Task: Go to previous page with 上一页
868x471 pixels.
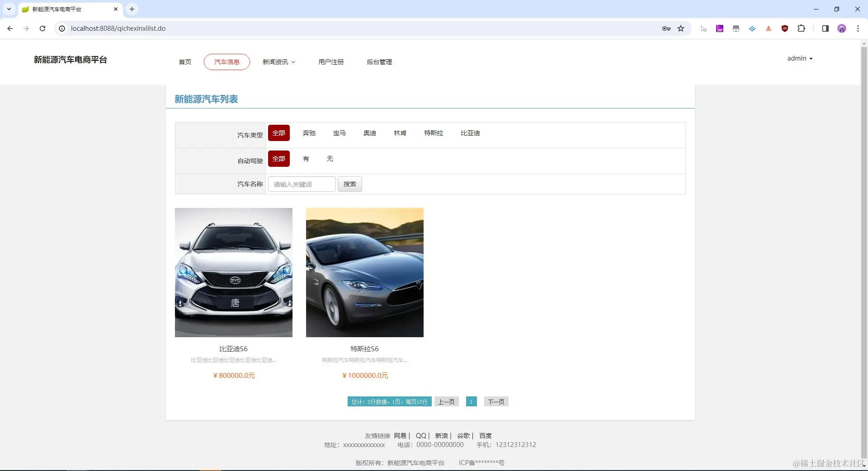Action: pyautogui.click(x=447, y=402)
